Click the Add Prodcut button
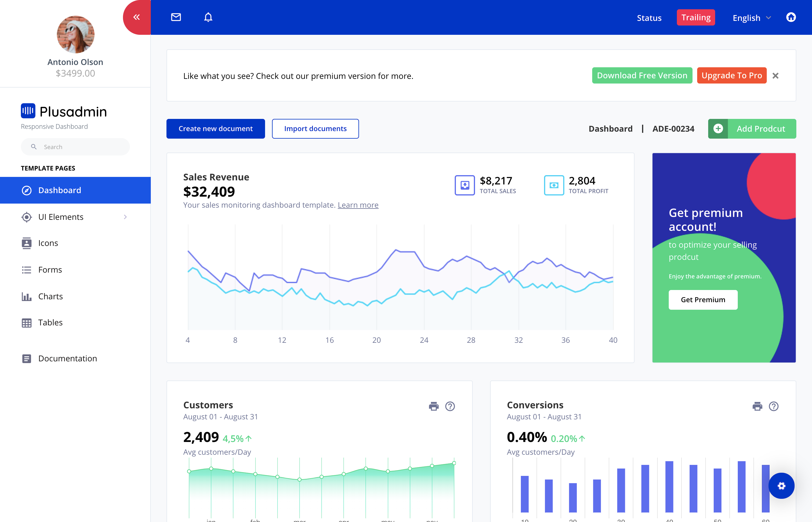This screenshot has height=522, width=812. [752, 128]
